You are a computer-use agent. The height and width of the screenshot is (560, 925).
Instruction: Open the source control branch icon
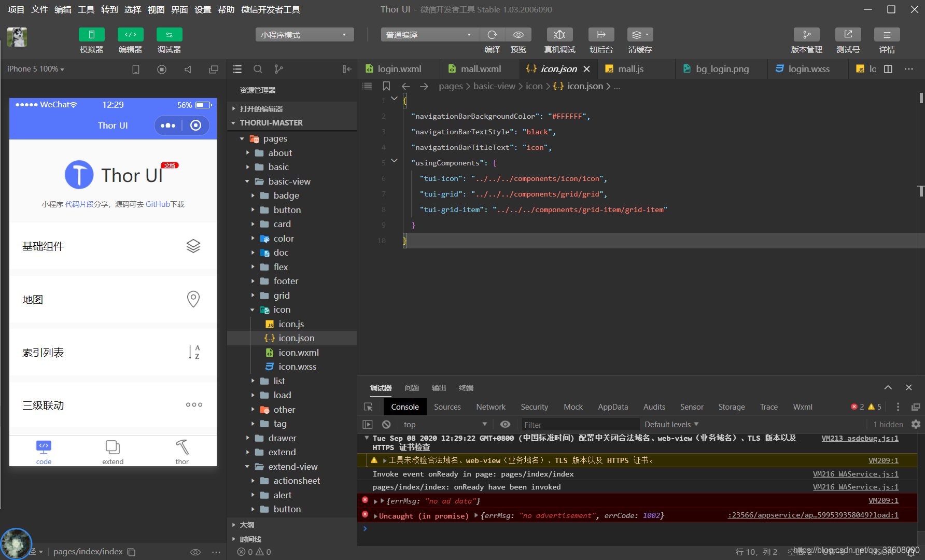278,69
